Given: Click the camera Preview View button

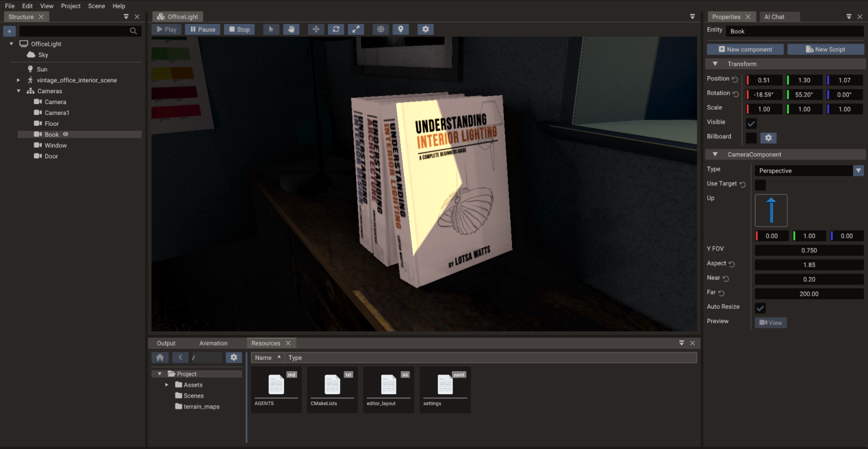Looking at the screenshot, I should click(771, 323).
